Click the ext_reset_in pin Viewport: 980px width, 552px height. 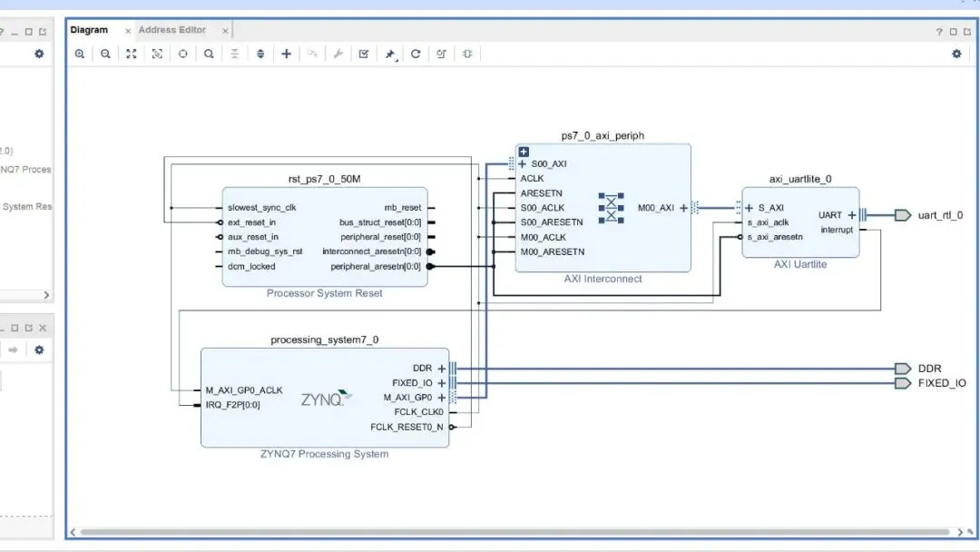click(x=251, y=222)
